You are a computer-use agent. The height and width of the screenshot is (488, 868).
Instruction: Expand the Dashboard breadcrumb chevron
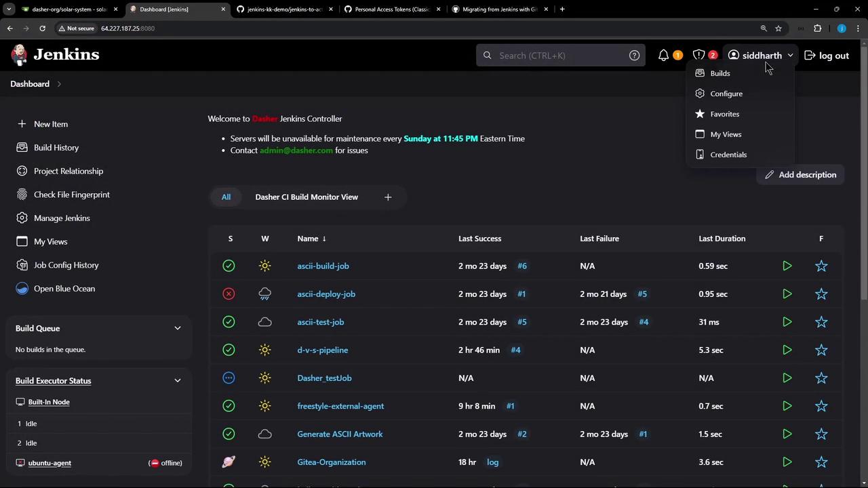(x=59, y=84)
